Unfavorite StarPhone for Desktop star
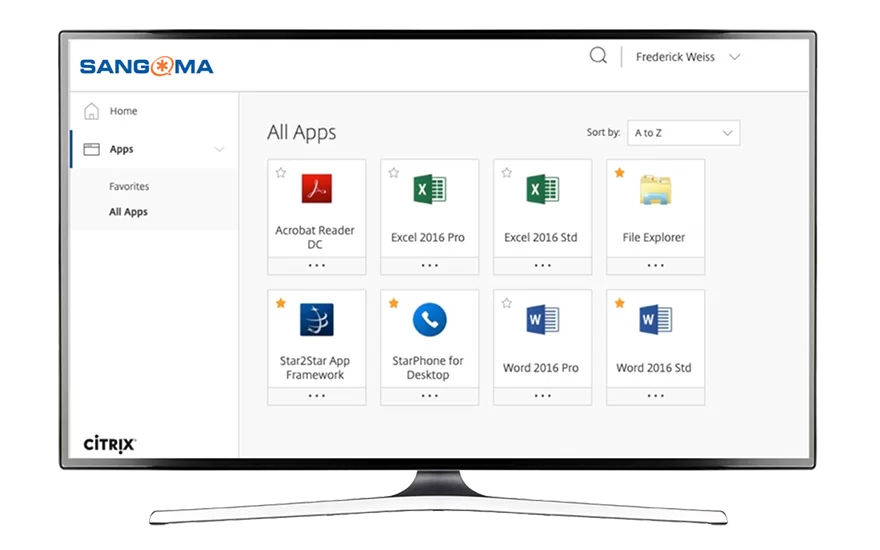 394,304
